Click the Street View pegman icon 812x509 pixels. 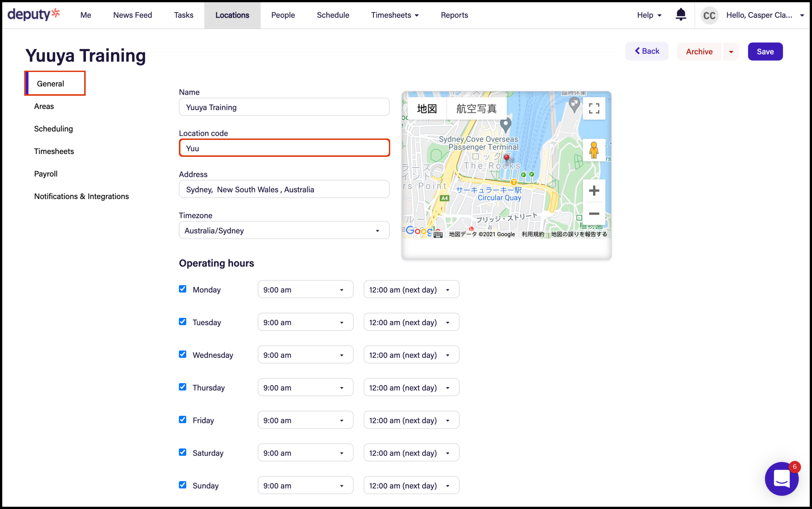click(594, 150)
